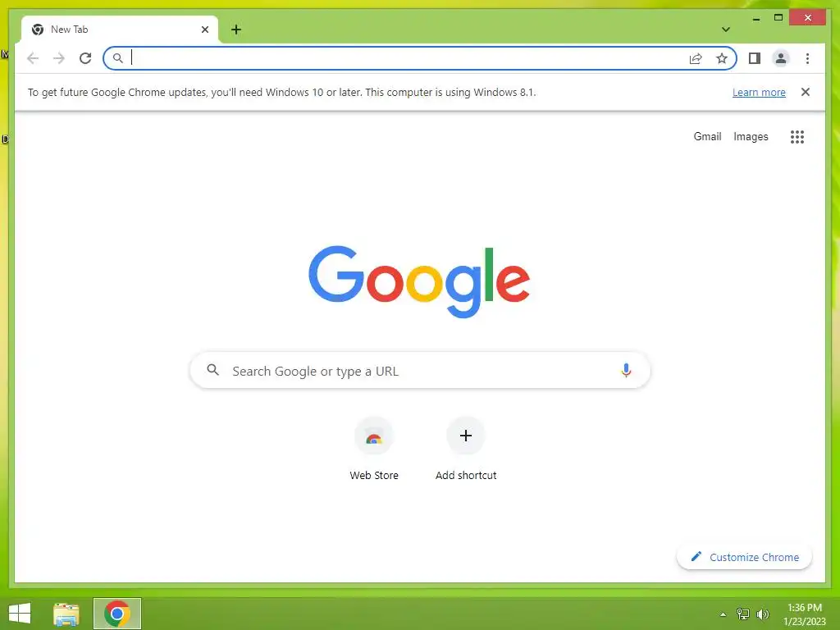This screenshot has width=840, height=630.
Task: Open File Explorer from the taskbar
Action: [66, 614]
